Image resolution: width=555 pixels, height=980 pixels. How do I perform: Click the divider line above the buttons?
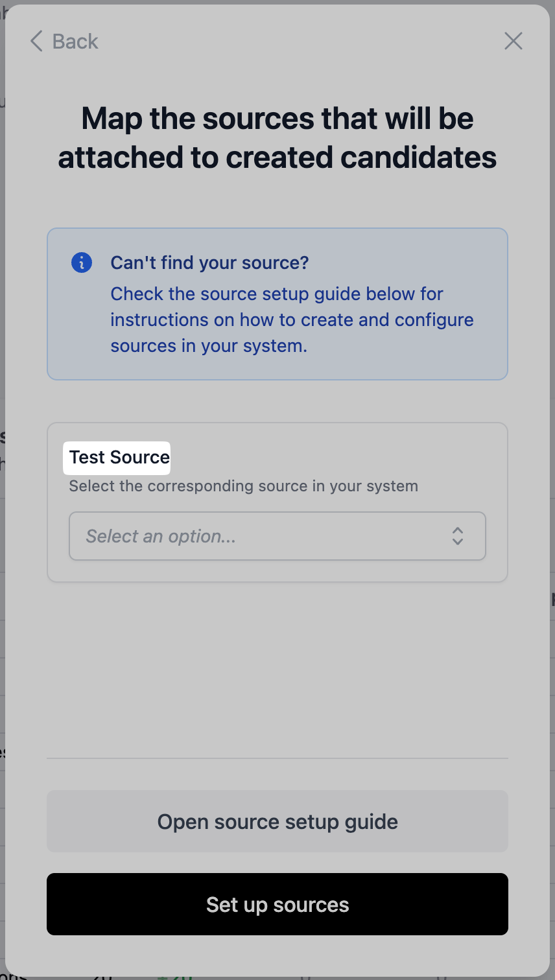coord(277,758)
